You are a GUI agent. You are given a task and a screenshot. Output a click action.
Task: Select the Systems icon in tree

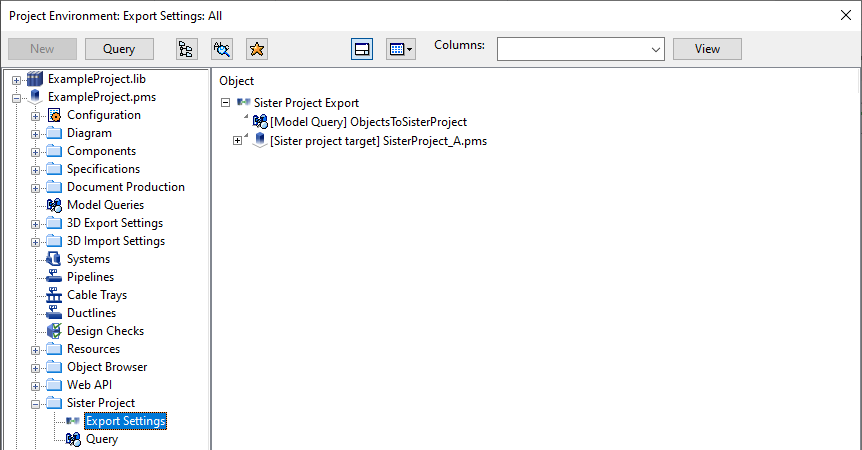pos(55,259)
